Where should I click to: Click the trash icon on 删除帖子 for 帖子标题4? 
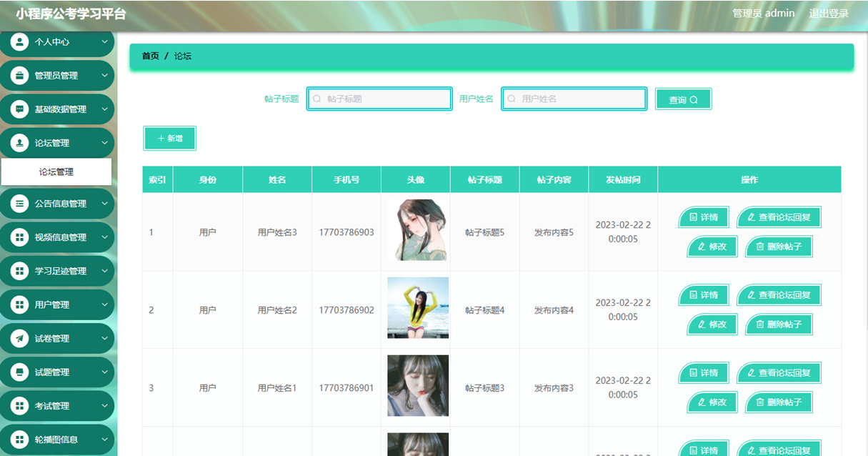tap(759, 324)
